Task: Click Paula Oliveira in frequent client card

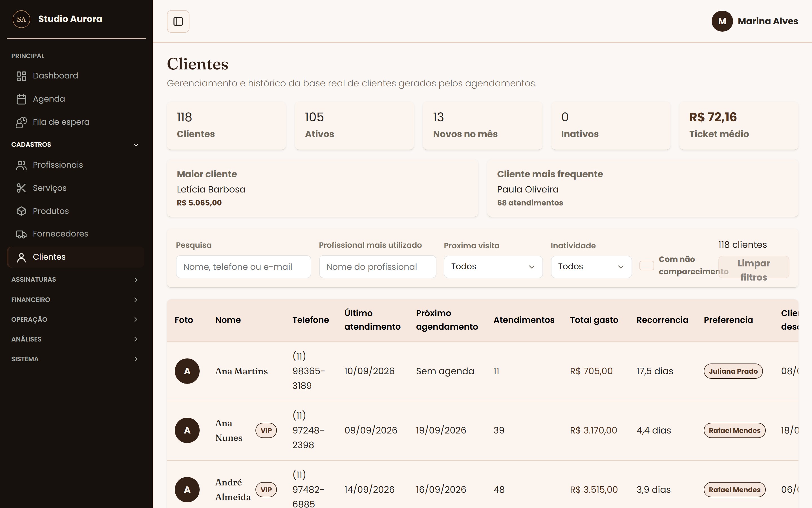Action: click(x=528, y=189)
